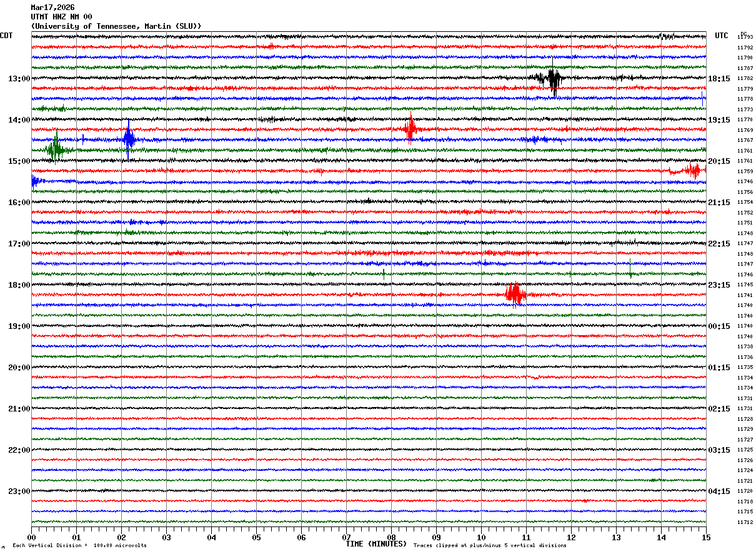This screenshot has height=554, width=756.
Task: Click the 19:00 CDT time label
Action: 19,326
